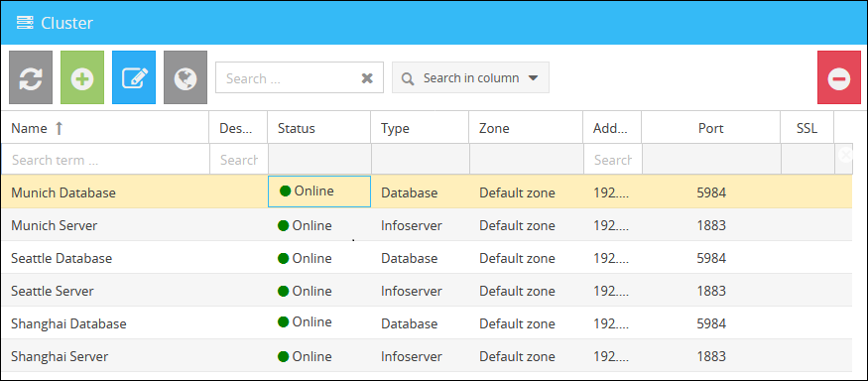Click the Address column filter field
Screen dimensions: 868x381
tap(613, 160)
